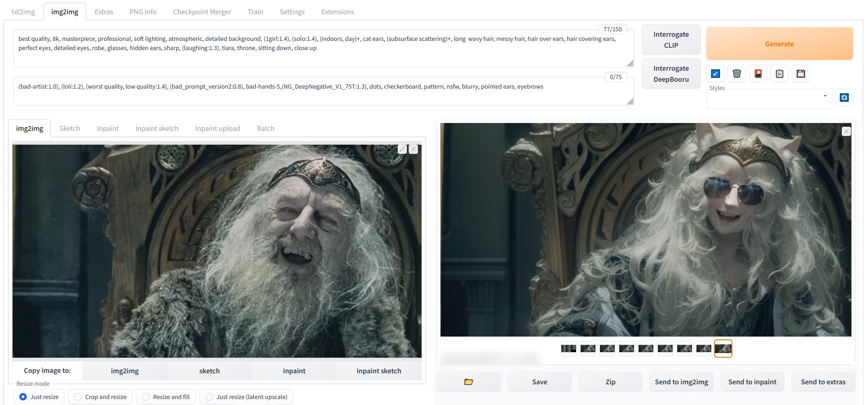Select the sixth gallery thumbnail
This screenshot has height=405, width=868.
665,349
